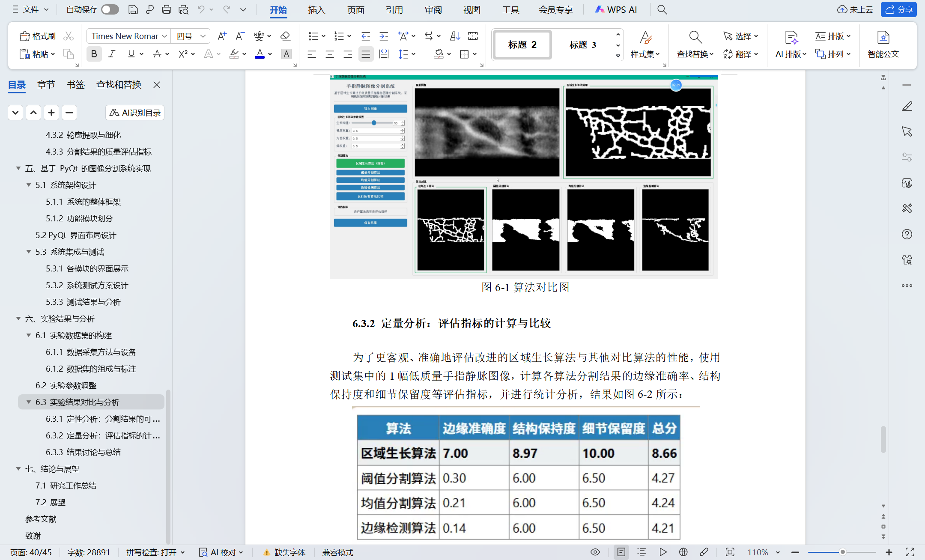Align text to the right
This screenshot has height=560, width=925.
348,54
